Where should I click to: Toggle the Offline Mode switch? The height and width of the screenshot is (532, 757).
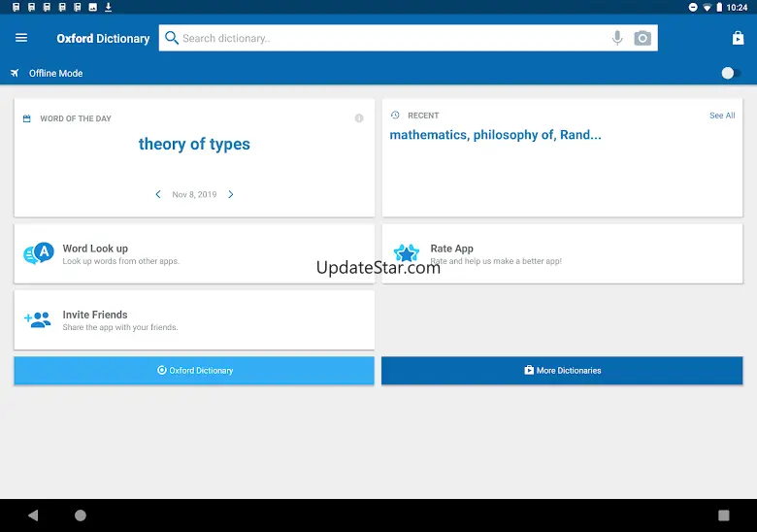731,73
